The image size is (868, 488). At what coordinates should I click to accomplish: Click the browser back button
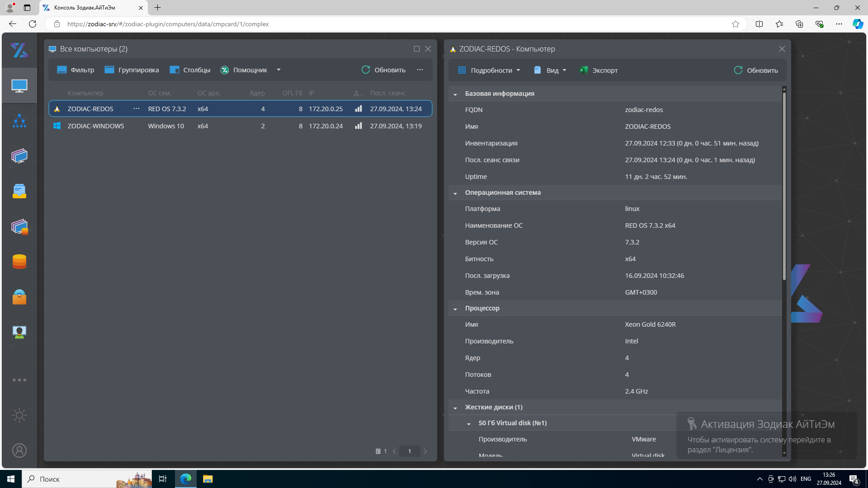pyautogui.click(x=13, y=24)
